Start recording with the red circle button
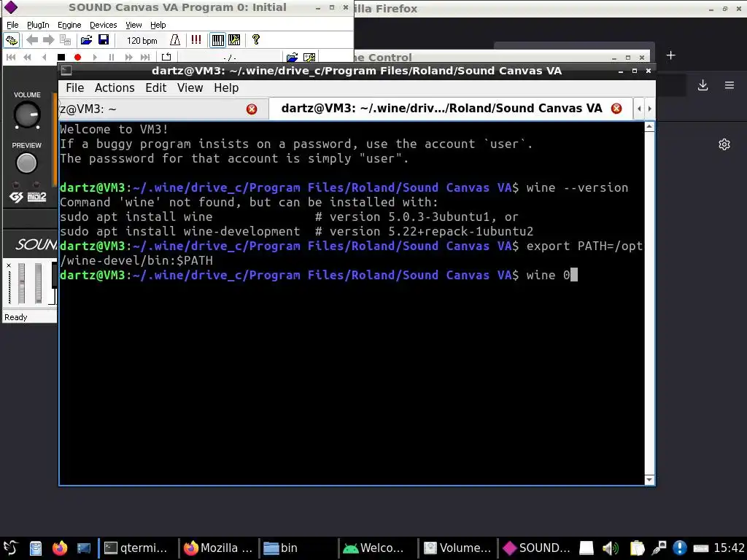747x560 pixels. point(77,57)
